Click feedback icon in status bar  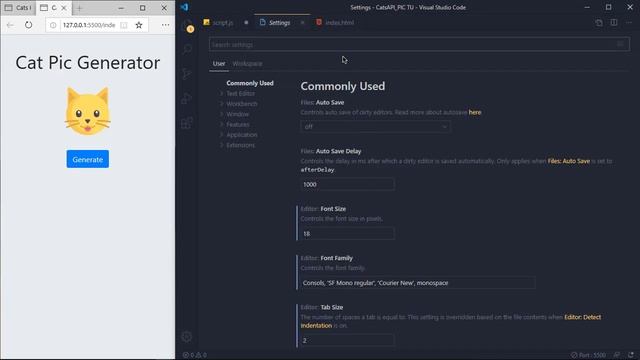point(617,355)
